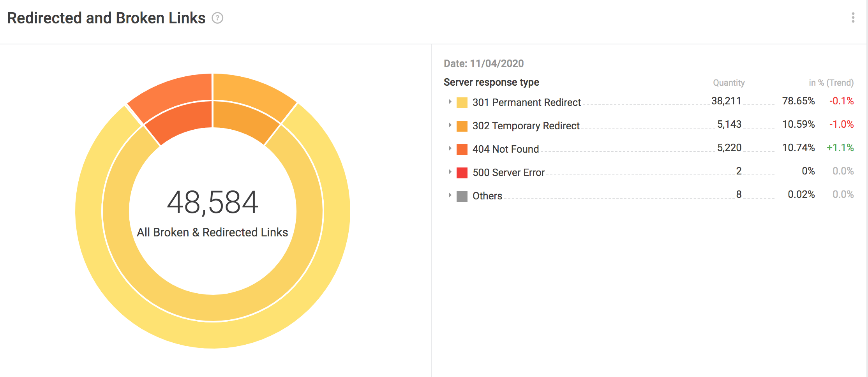Click the -0.1% trend value
Image resolution: width=868 pixels, height=377 pixels.
(x=842, y=101)
